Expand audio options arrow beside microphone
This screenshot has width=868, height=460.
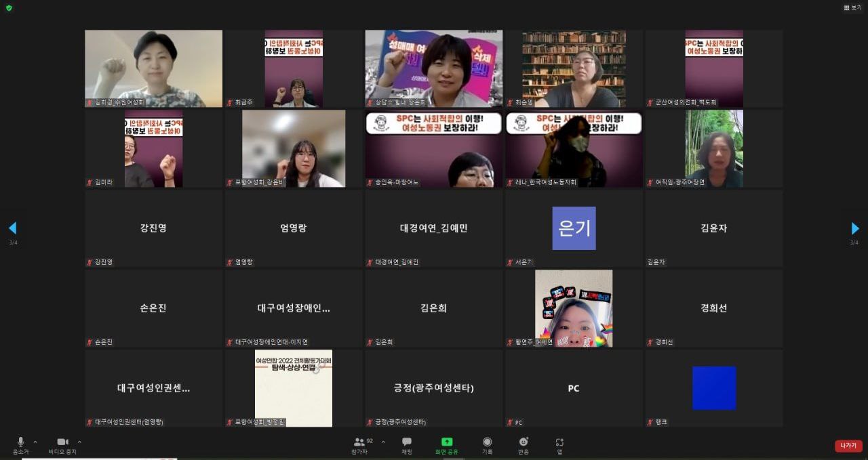coord(35,442)
